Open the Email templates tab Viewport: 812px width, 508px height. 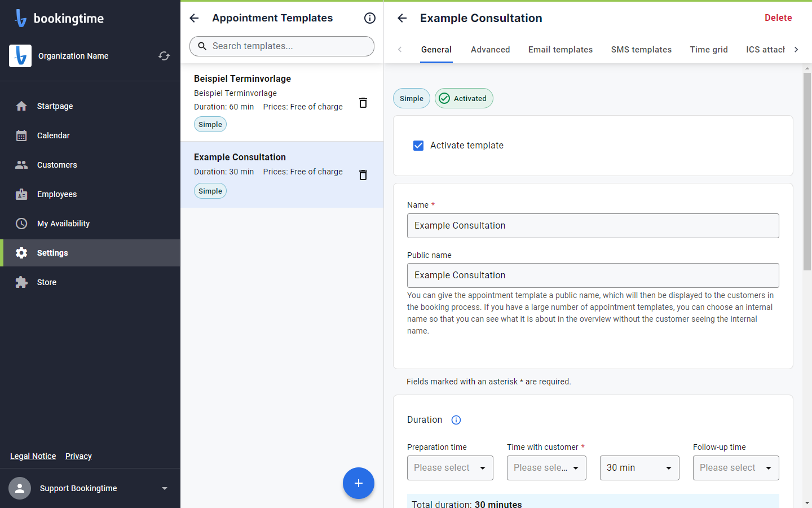pyautogui.click(x=561, y=50)
